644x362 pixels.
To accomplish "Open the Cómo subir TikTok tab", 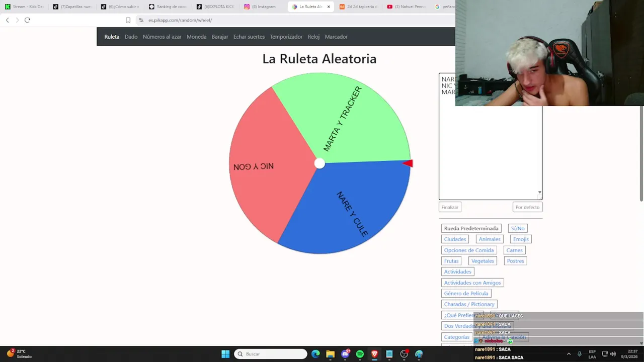I will 120,7.
